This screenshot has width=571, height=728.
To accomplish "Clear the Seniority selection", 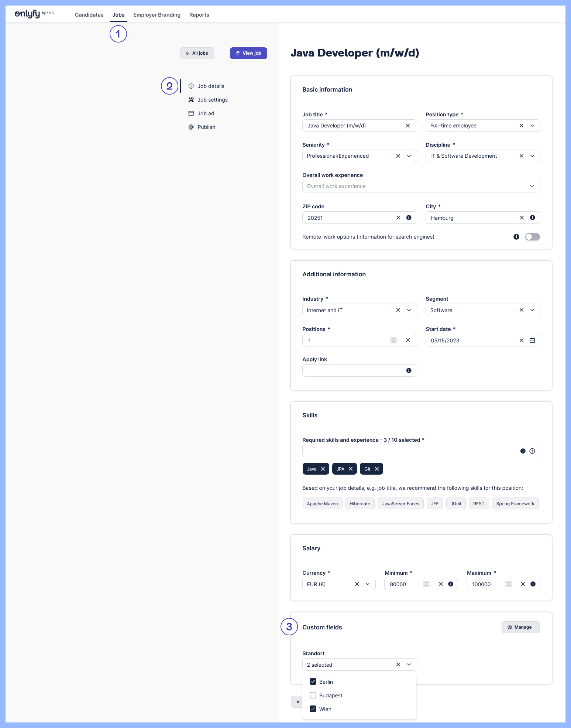I will coord(398,156).
